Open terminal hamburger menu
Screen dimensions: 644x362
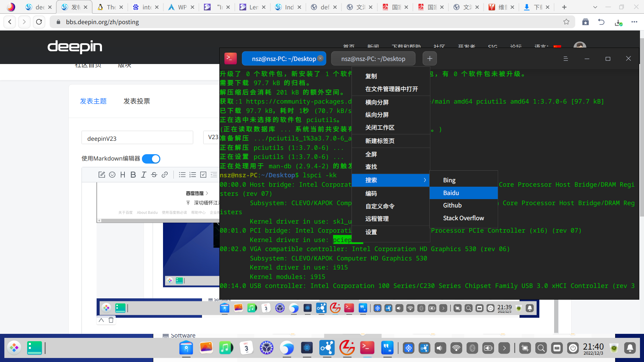(x=566, y=59)
